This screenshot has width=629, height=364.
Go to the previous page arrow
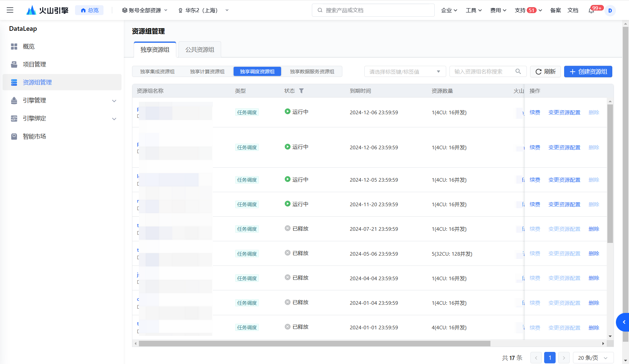536,358
